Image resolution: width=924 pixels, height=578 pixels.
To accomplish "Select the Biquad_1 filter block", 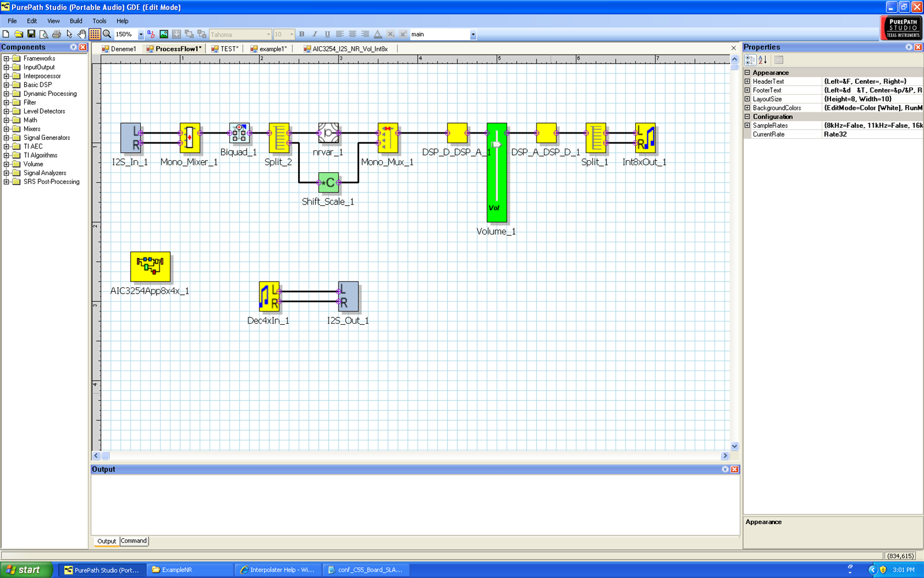I will 239,133.
